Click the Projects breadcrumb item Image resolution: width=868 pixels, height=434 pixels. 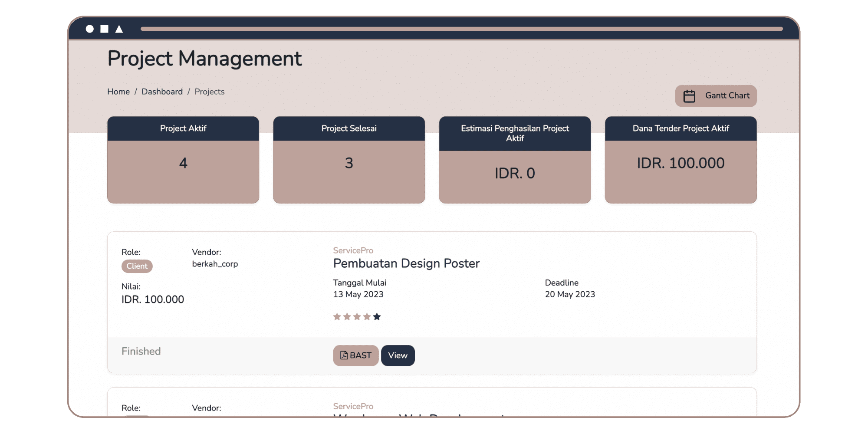pos(209,92)
